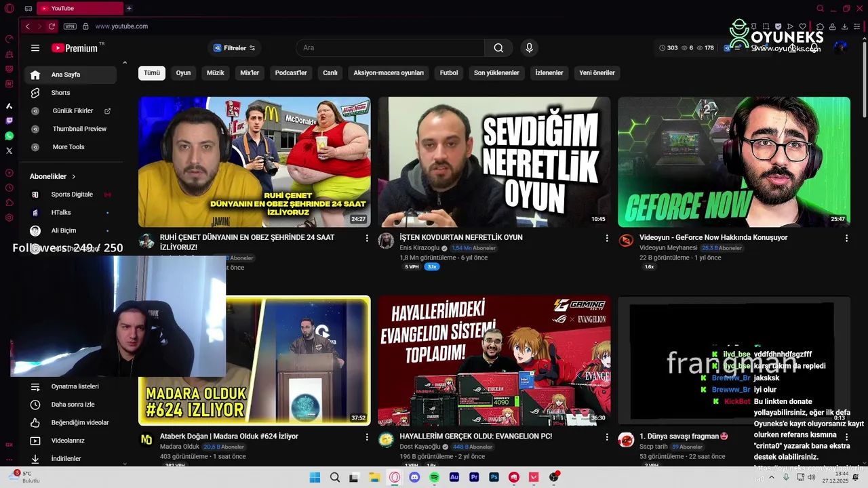The image size is (868, 488).
Task: Open the GeForce Now video thumbnail
Action: [734, 162]
